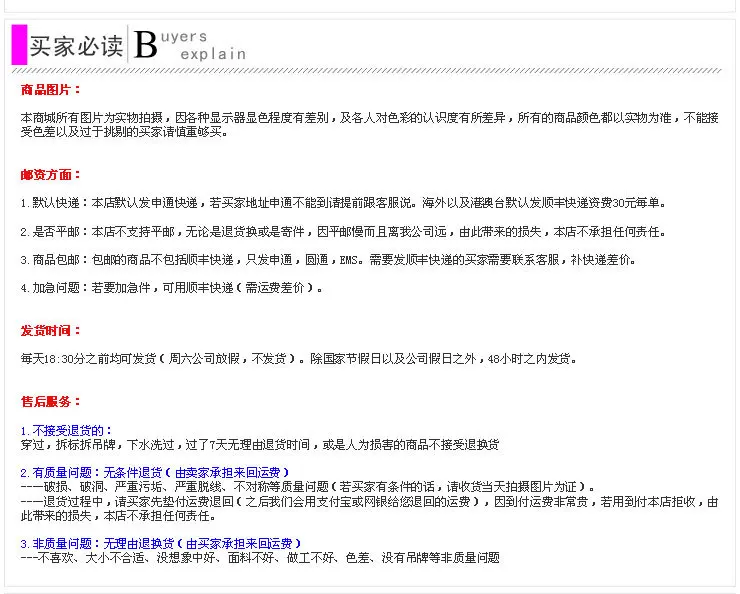Click the blue text '2. 有质量问题：无条件退货'

(x=155, y=472)
